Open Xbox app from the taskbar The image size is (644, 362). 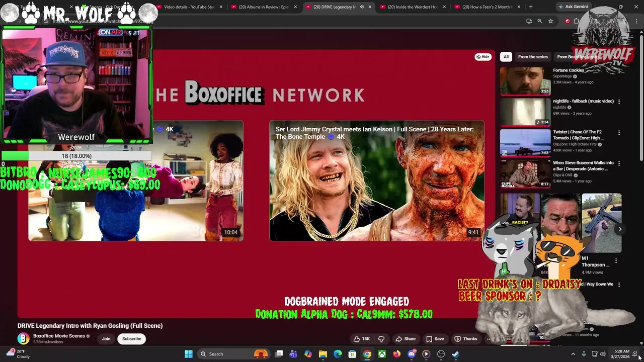coord(382,354)
